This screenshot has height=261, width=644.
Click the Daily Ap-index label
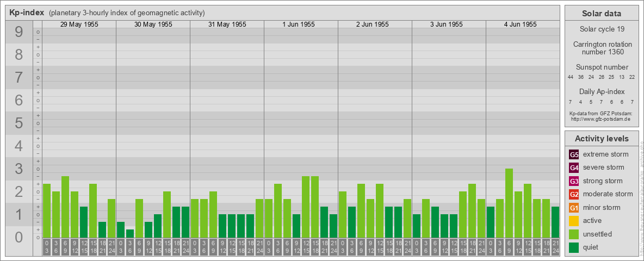[602, 91]
